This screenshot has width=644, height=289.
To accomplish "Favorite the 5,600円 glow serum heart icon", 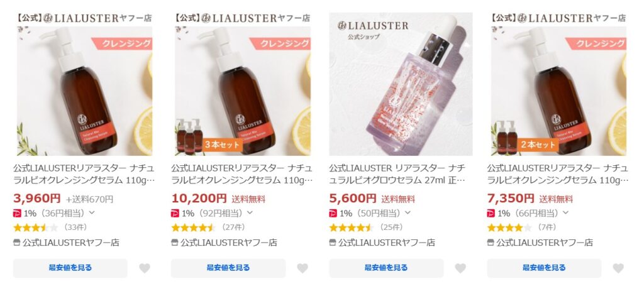I will 460,268.
